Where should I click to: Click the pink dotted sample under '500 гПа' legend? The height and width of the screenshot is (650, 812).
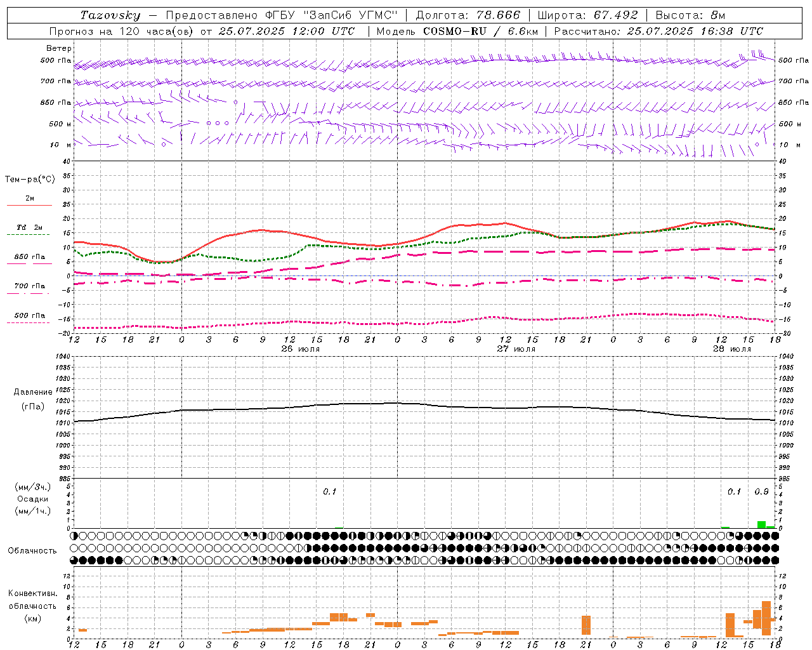click(28, 323)
